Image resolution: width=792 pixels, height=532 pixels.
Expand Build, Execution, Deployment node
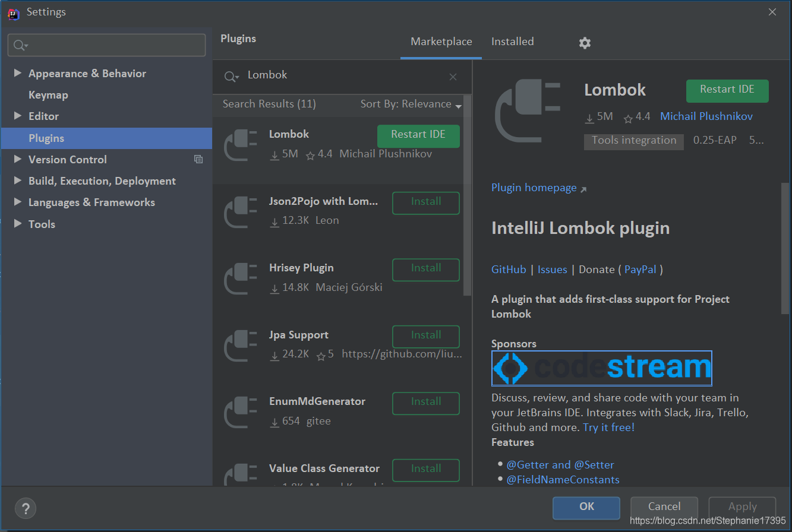(x=17, y=180)
